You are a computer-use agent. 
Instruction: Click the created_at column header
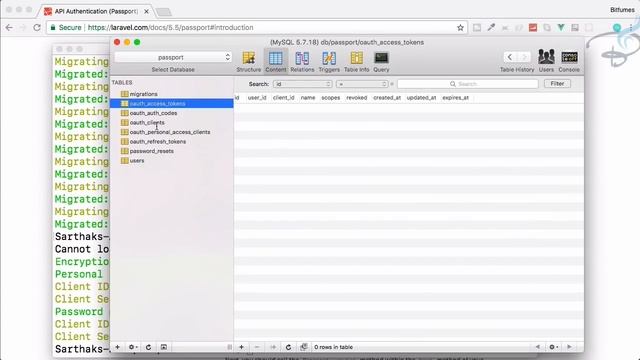coord(387,98)
